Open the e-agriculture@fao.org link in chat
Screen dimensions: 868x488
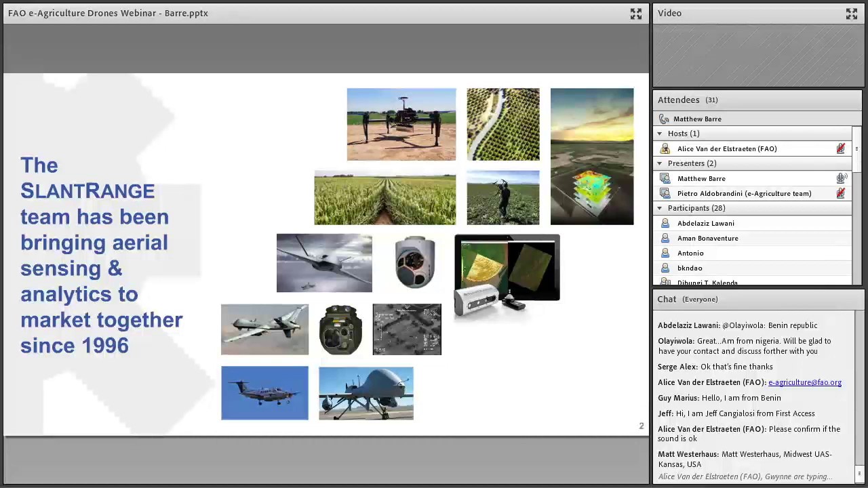[x=804, y=382]
